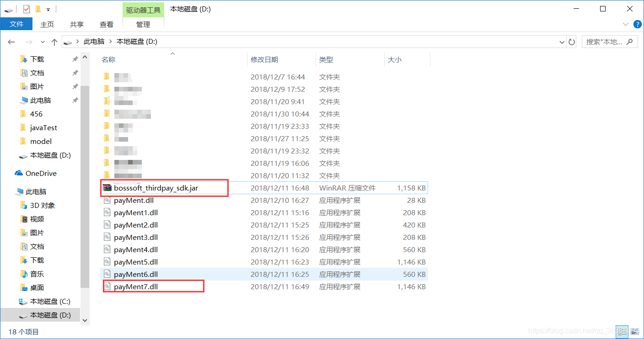Select OneDrive in the navigation pane
This screenshot has height=339, width=644.
(x=41, y=173)
